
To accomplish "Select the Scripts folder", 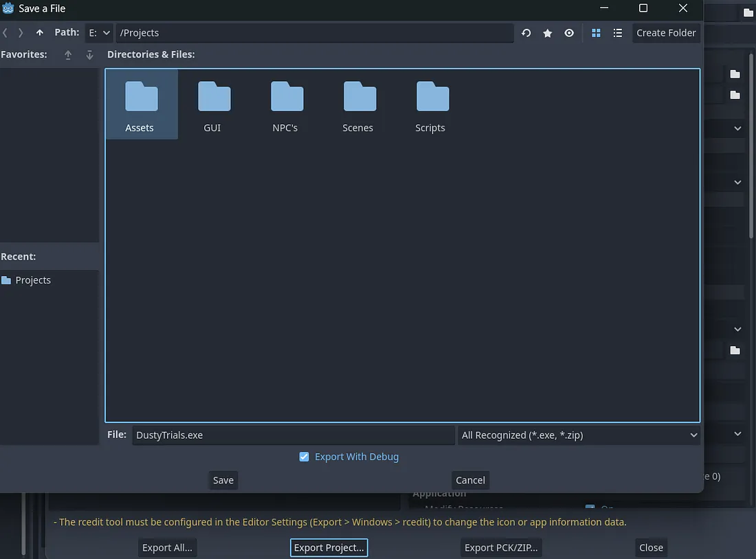I will click(x=432, y=104).
